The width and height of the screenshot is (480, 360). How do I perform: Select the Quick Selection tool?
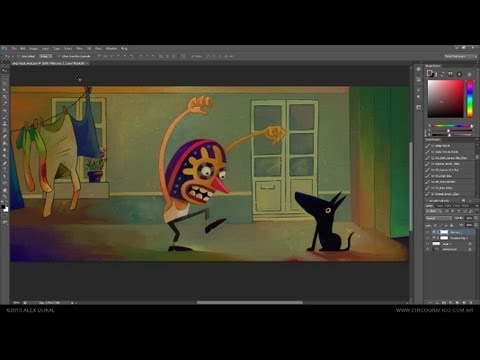point(5,90)
